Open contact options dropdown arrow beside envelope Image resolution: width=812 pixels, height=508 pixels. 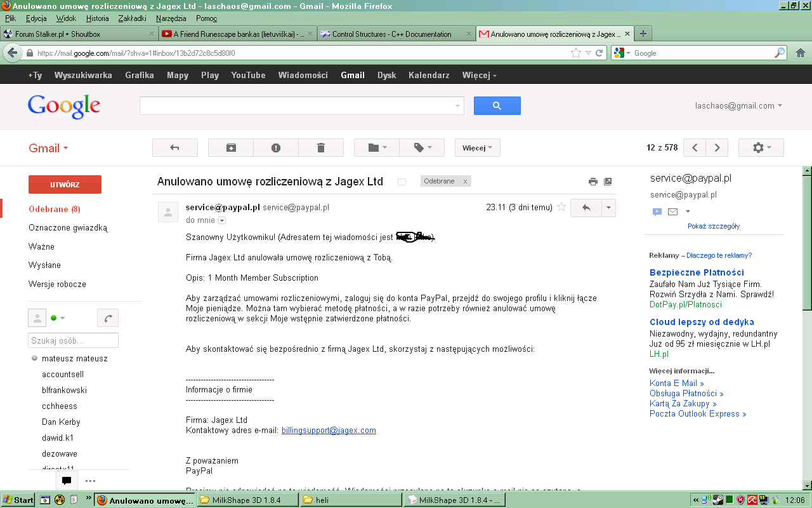688,211
